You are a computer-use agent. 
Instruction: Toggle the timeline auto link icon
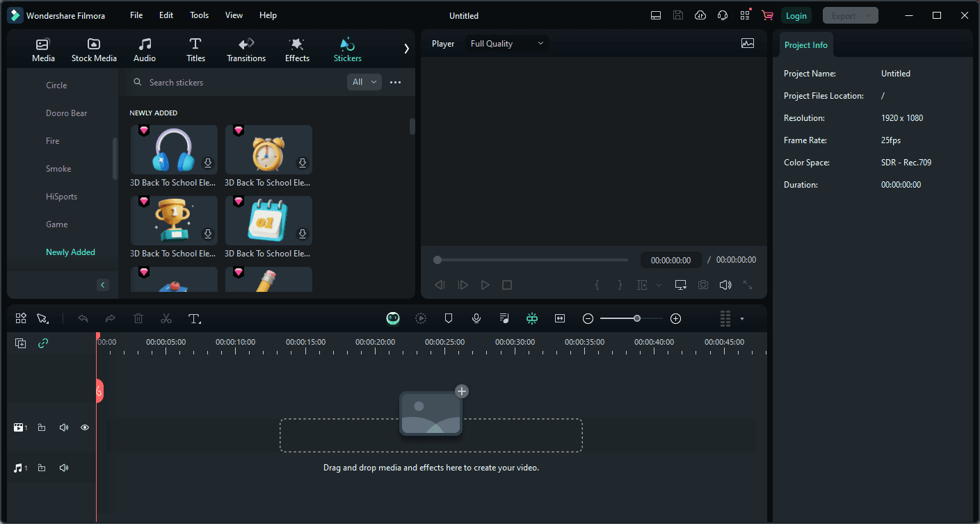pyautogui.click(x=43, y=343)
